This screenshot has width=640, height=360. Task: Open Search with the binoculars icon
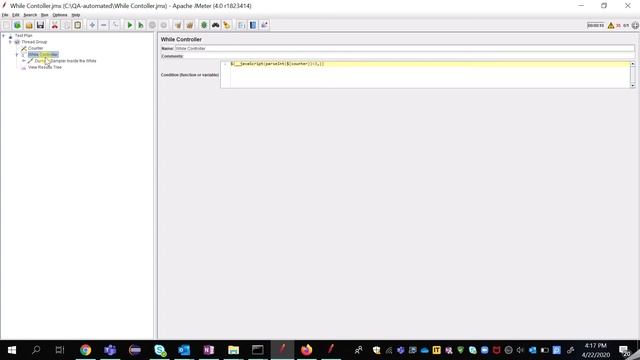(216, 25)
